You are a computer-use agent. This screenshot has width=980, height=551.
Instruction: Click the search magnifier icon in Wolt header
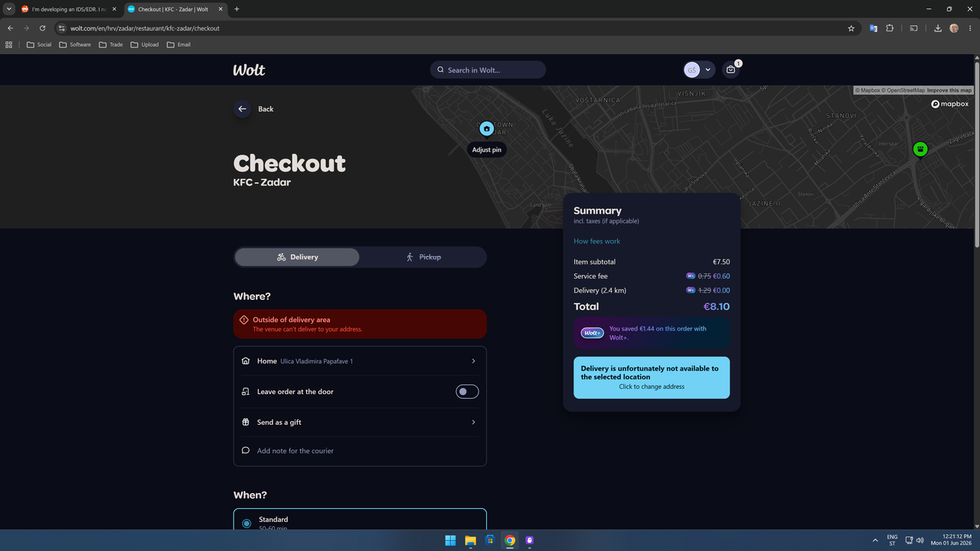[x=440, y=70]
